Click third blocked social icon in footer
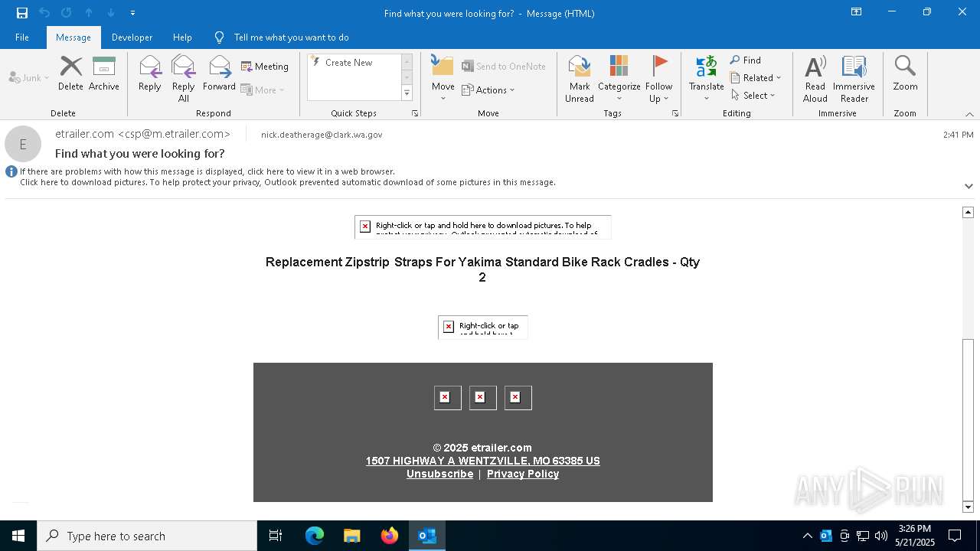Viewport: 980px width, 551px height. (518, 398)
